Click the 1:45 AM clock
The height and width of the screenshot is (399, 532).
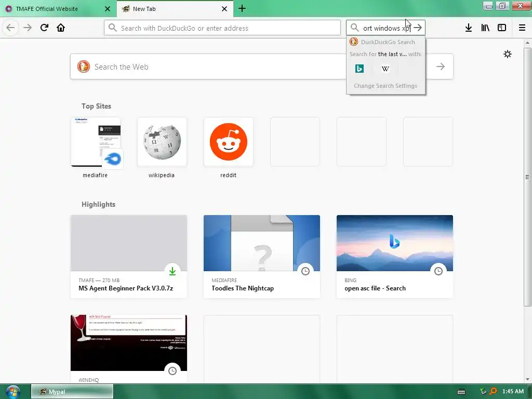[x=513, y=392]
